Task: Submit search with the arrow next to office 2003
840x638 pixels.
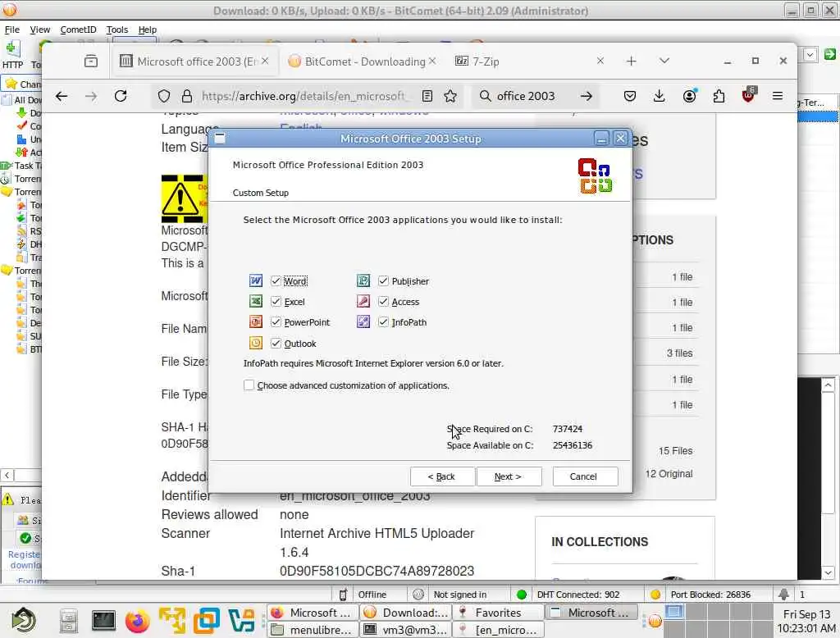Action: (587, 96)
